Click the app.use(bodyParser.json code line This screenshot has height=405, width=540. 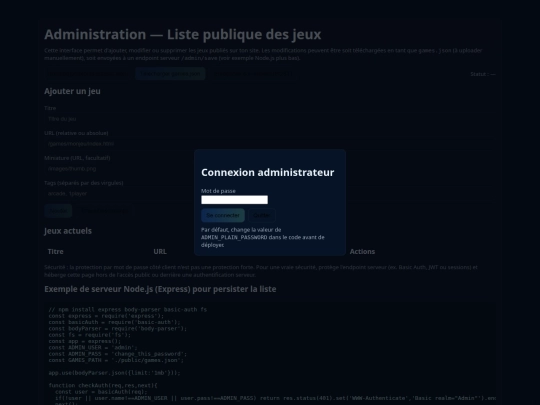point(114,373)
